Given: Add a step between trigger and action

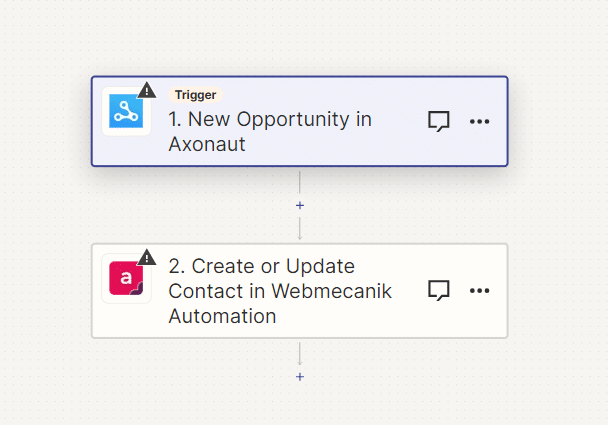Looking at the screenshot, I should pos(300,205).
